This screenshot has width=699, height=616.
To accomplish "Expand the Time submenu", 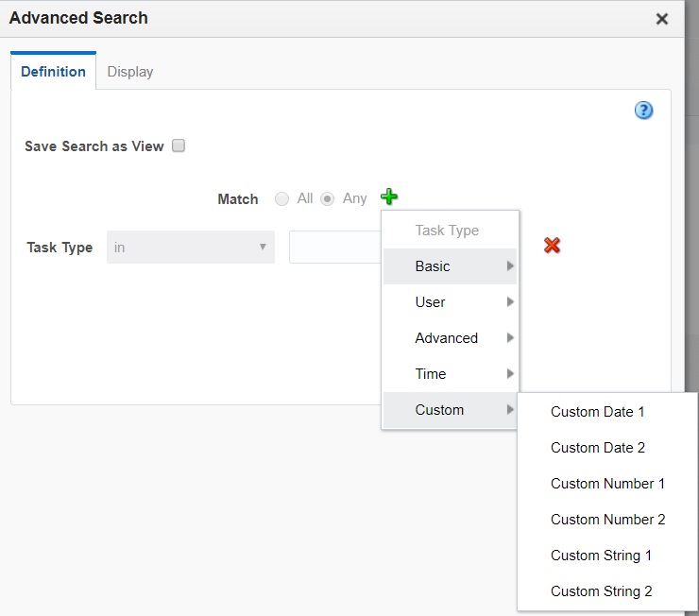I will [x=450, y=374].
